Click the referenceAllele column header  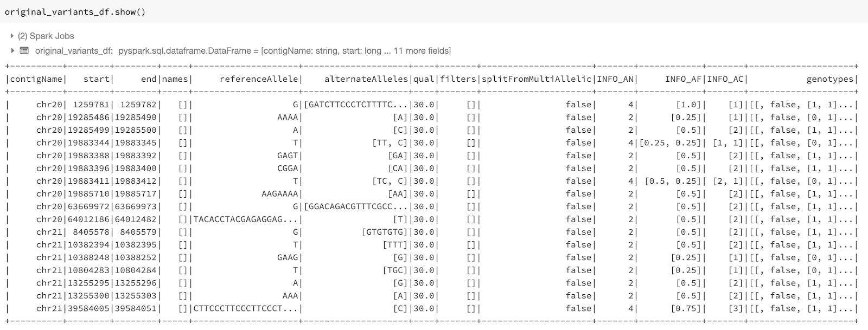[259, 79]
